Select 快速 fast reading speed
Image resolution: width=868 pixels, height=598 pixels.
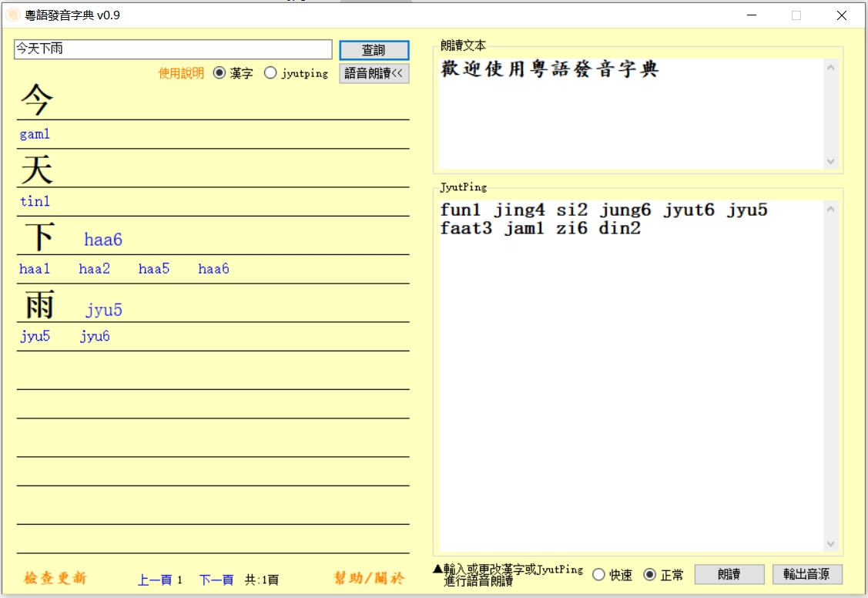click(598, 575)
